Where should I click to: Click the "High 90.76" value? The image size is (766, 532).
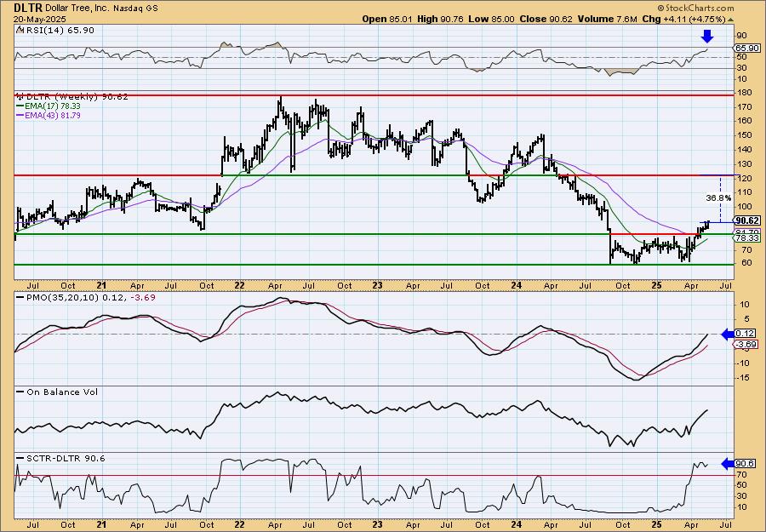click(440, 19)
